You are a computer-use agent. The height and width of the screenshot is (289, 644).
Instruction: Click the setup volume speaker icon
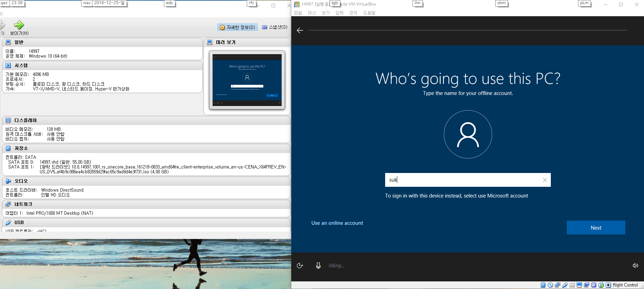[635, 265]
